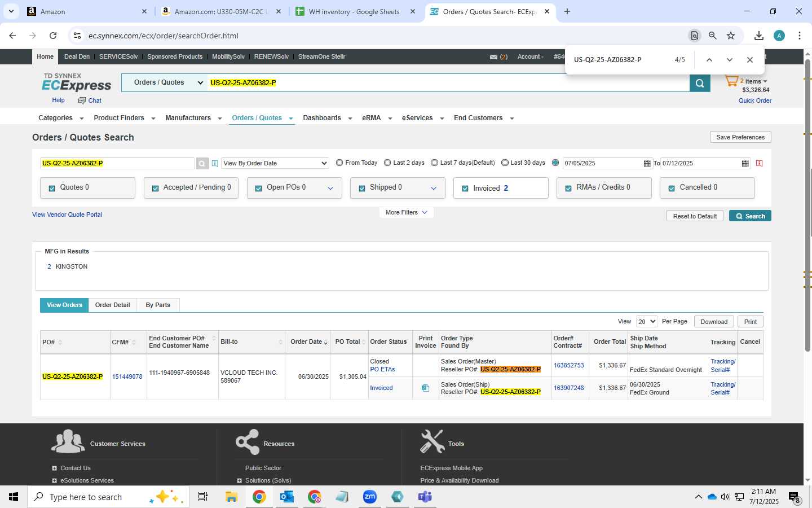Open View Vendor Quote Portal link
Viewport: 812px width, 508px height.
[x=67, y=214]
